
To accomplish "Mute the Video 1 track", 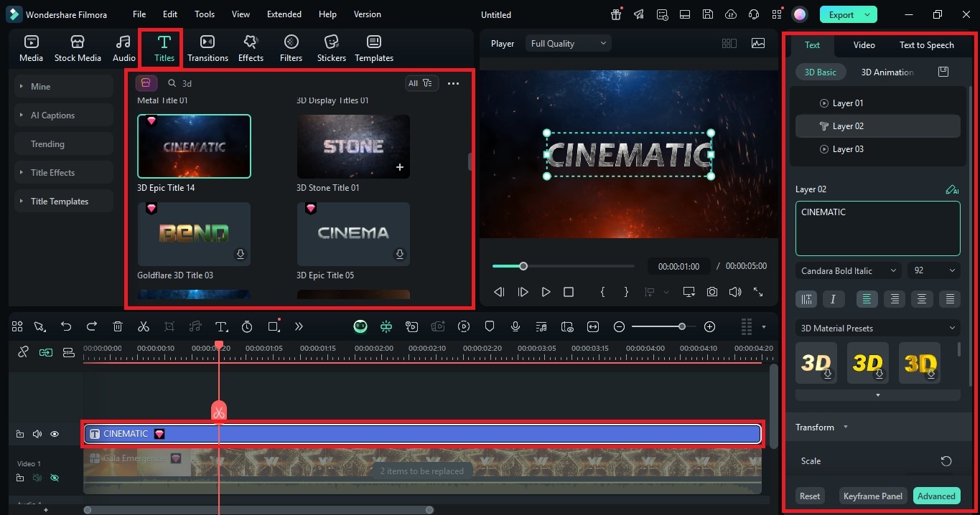I will tap(37, 478).
